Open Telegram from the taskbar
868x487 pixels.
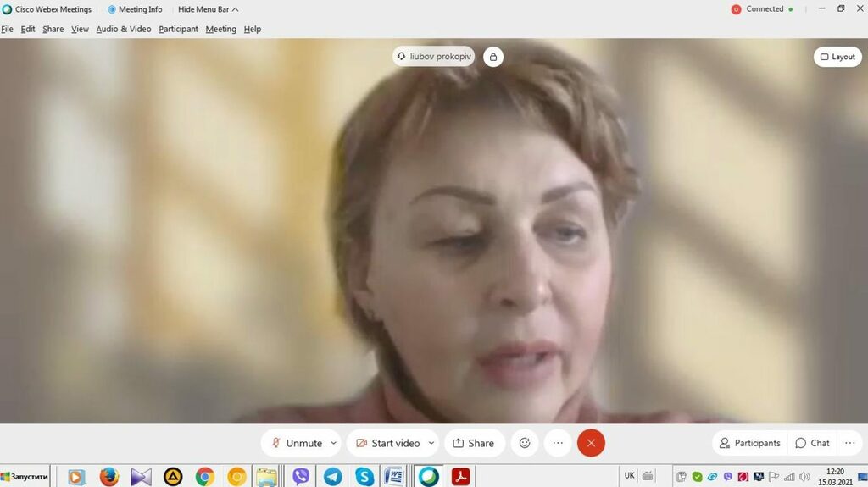pyautogui.click(x=332, y=477)
